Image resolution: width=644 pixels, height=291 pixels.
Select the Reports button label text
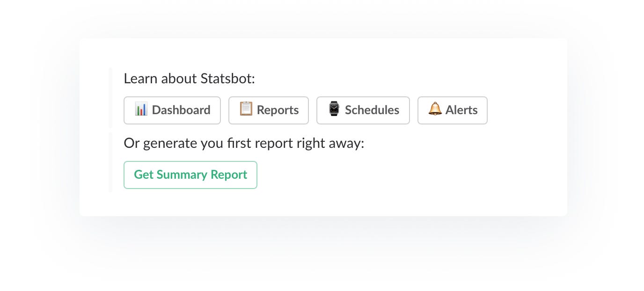(x=278, y=110)
